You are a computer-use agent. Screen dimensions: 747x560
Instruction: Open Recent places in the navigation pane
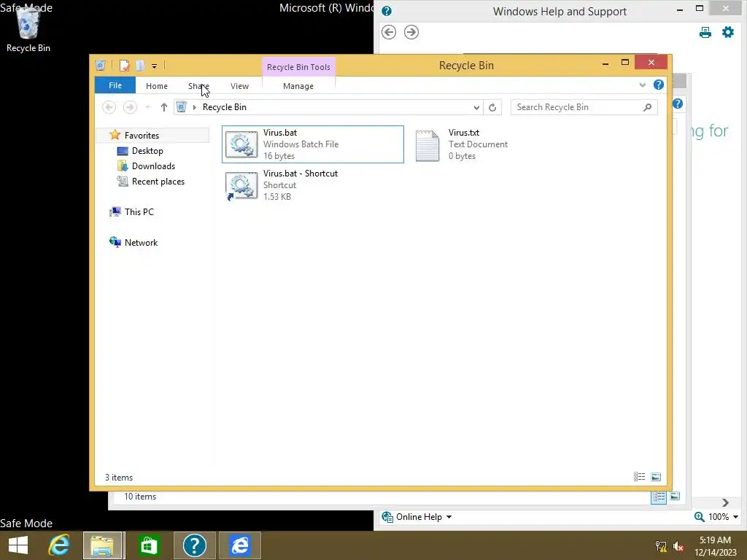coord(158,182)
